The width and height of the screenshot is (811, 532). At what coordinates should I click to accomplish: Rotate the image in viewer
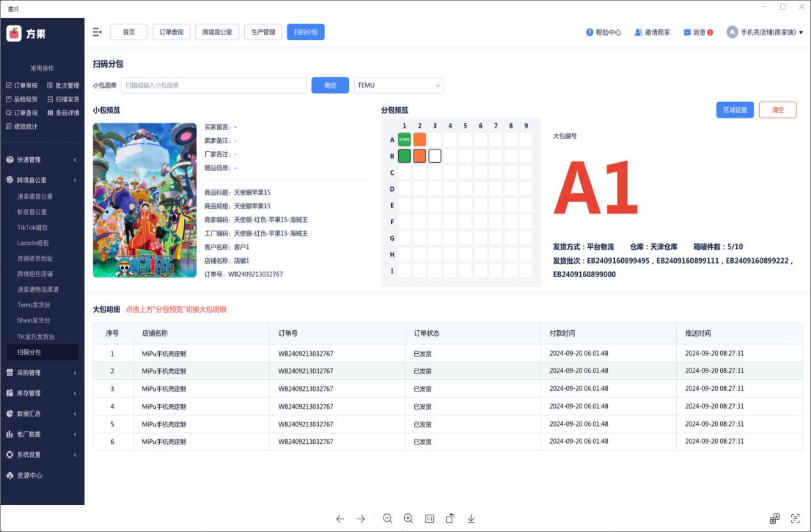(x=450, y=519)
